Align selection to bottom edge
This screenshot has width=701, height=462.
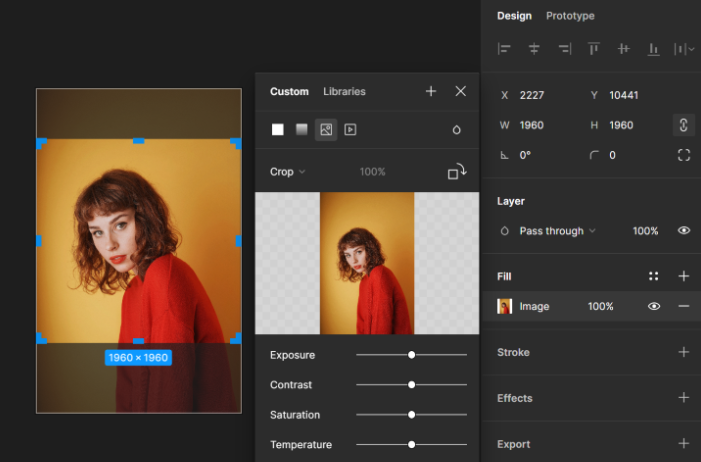click(653, 49)
